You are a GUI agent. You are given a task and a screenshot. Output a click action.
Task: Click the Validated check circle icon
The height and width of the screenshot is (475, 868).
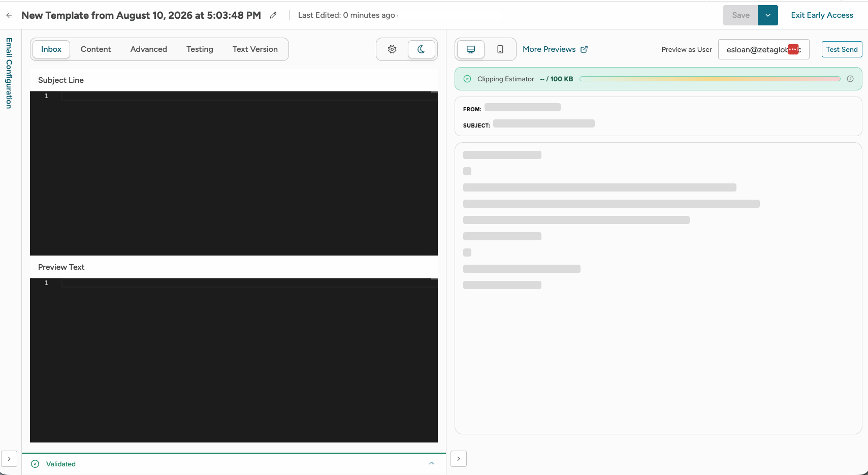(x=35, y=464)
